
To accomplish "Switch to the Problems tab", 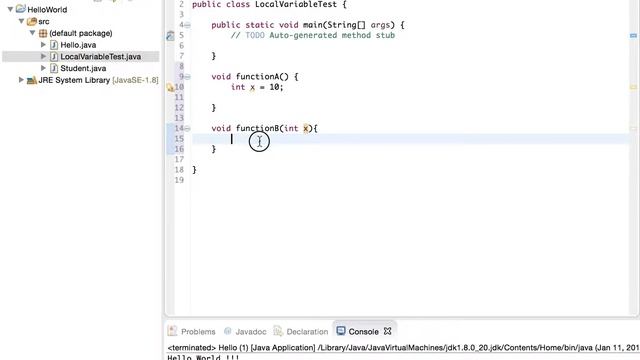I will 198,331.
